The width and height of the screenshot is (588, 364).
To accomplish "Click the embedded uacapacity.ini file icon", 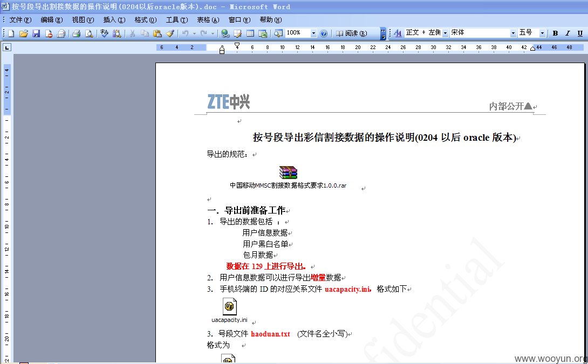I will pyautogui.click(x=229, y=306).
